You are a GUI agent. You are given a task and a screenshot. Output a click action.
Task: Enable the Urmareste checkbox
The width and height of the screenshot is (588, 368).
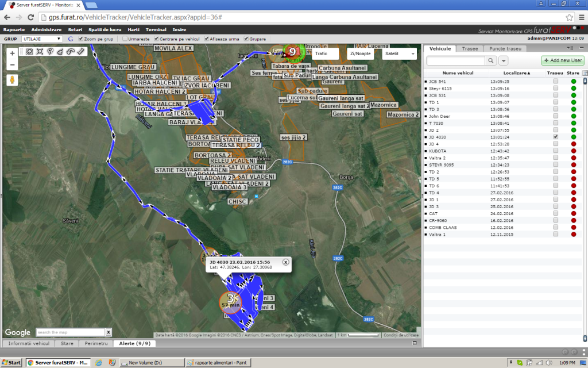point(125,39)
